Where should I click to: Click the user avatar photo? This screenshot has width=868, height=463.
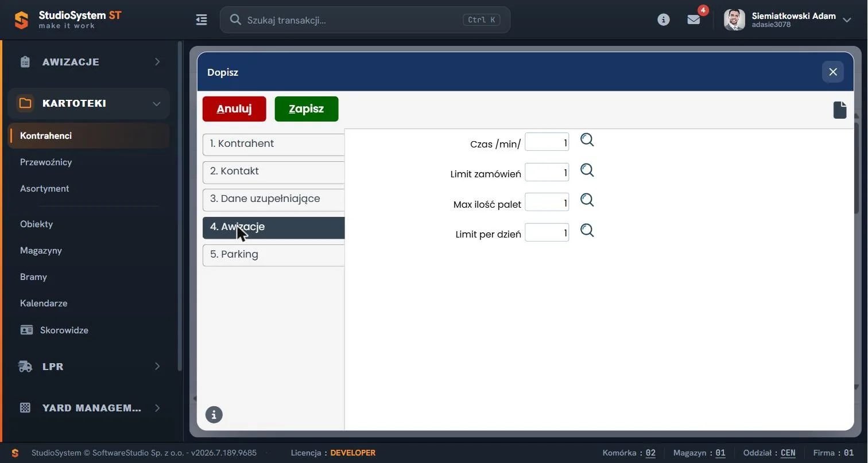734,20
